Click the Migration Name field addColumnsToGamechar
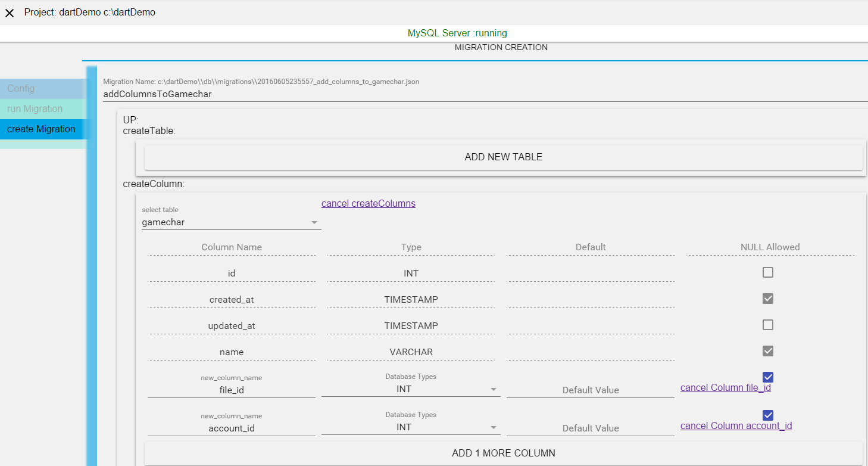The height and width of the screenshot is (466, 868). [x=485, y=94]
